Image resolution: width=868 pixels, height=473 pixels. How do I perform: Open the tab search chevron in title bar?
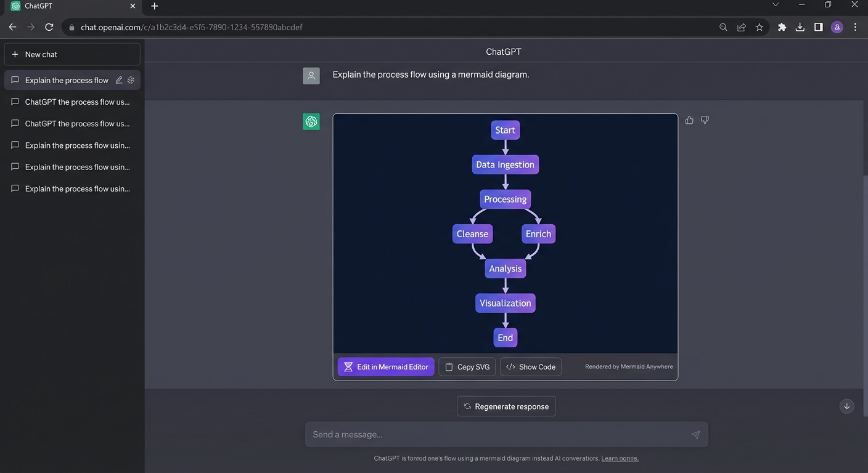click(776, 5)
